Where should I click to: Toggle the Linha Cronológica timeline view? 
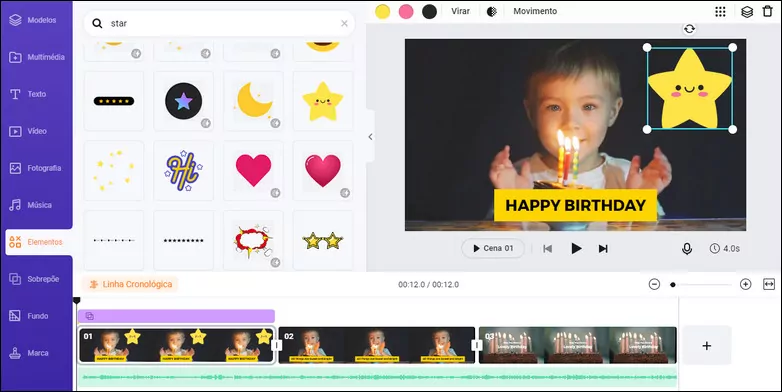click(130, 284)
